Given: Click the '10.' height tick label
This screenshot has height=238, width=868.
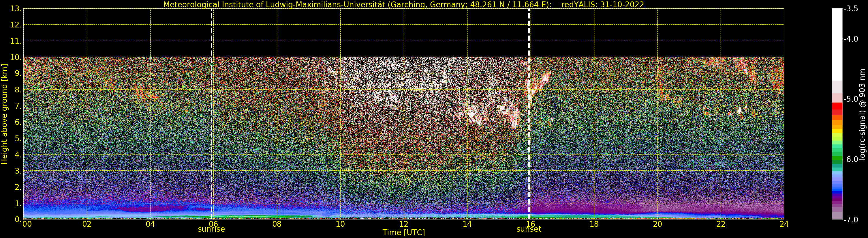Looking at the screenshot, I should pyautogui.click(x=16, y=57).
